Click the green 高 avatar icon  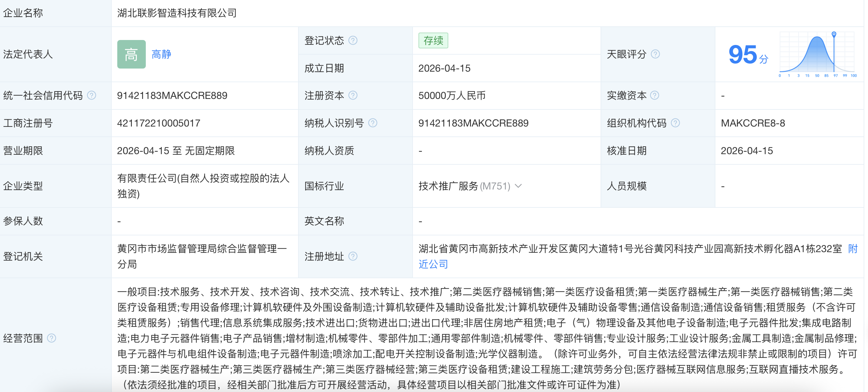132,54
